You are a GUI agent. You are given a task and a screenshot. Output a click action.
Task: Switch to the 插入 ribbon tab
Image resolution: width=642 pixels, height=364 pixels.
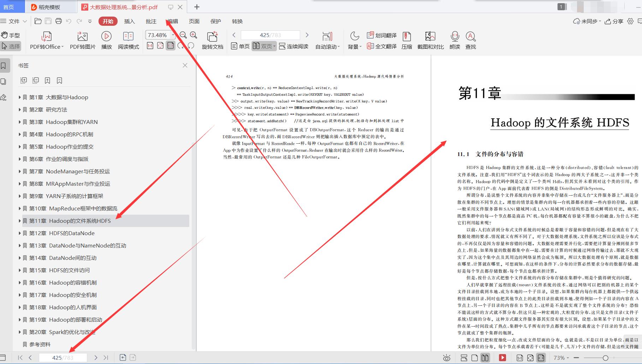click(130, 21)
